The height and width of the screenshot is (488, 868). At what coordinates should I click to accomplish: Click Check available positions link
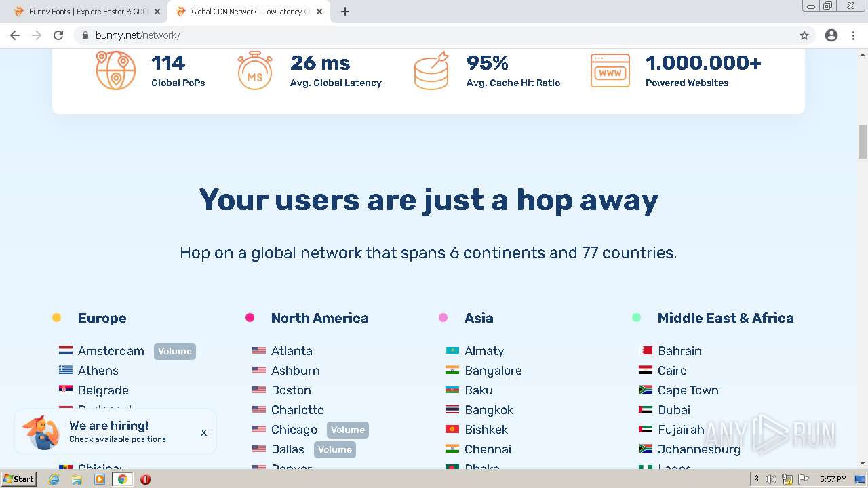[x=119, y=439]
